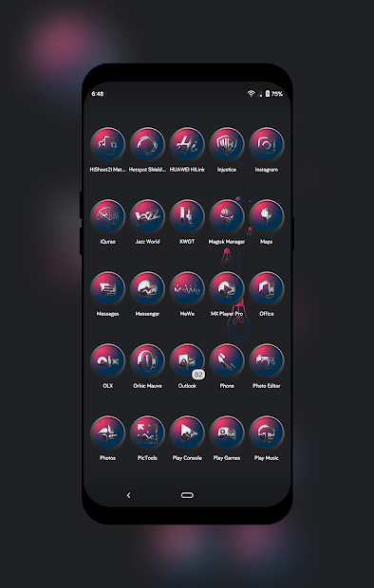Image resolution: width=374 pixels, height=588 pixels.
Task: Launch the Photo Editor app
Action: pos(267,360)
